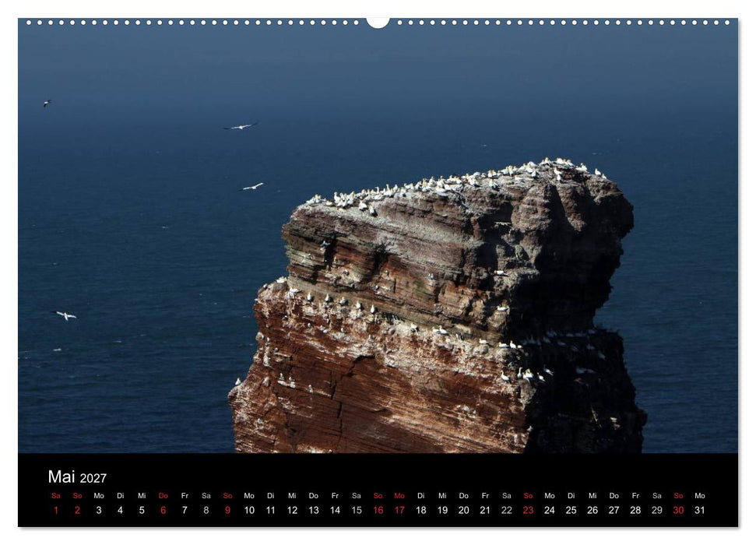Click the 'Fr' label above date 7
This screenshot has width=756, height=545.
click(185, 496)
